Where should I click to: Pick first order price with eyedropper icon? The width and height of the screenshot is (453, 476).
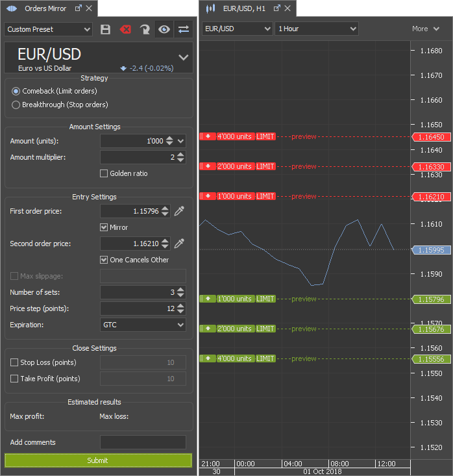pos(179,211)
